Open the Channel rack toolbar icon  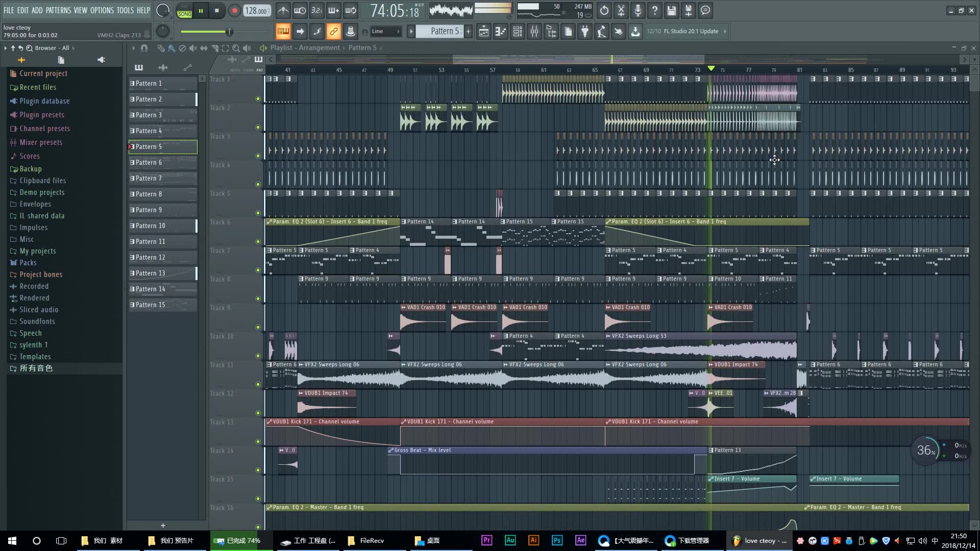point(516,31)
